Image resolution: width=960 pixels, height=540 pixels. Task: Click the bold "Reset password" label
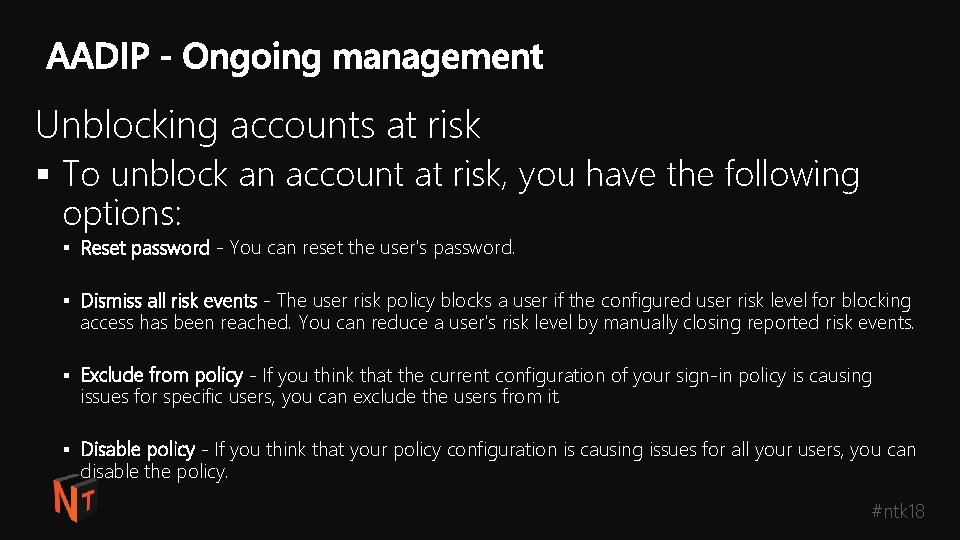145,248
